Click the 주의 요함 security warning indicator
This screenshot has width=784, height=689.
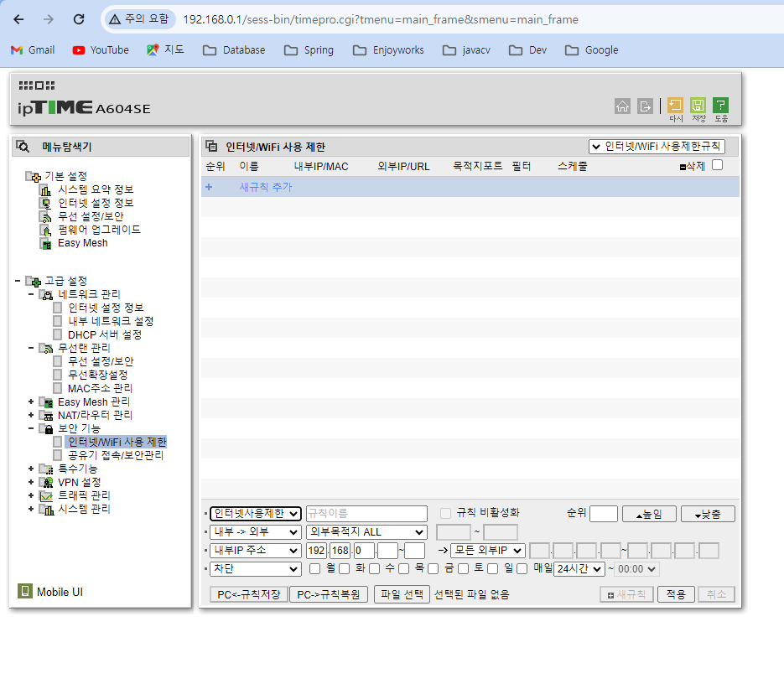coord(139,19)
